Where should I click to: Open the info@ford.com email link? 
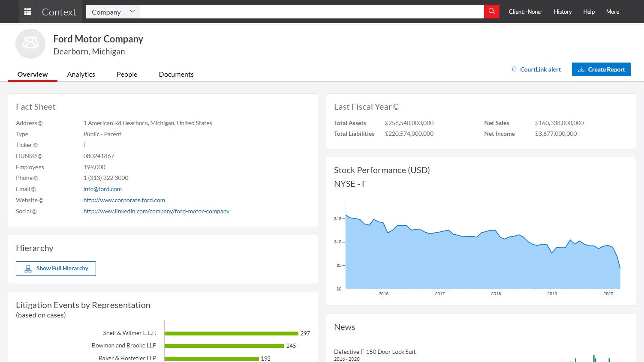click(x=102, y=189)
